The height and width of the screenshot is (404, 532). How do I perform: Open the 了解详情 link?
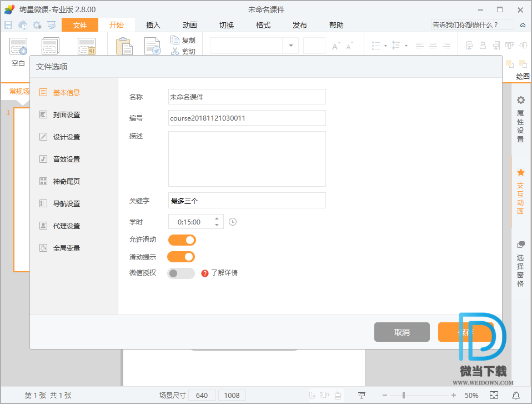pos(224,273)
